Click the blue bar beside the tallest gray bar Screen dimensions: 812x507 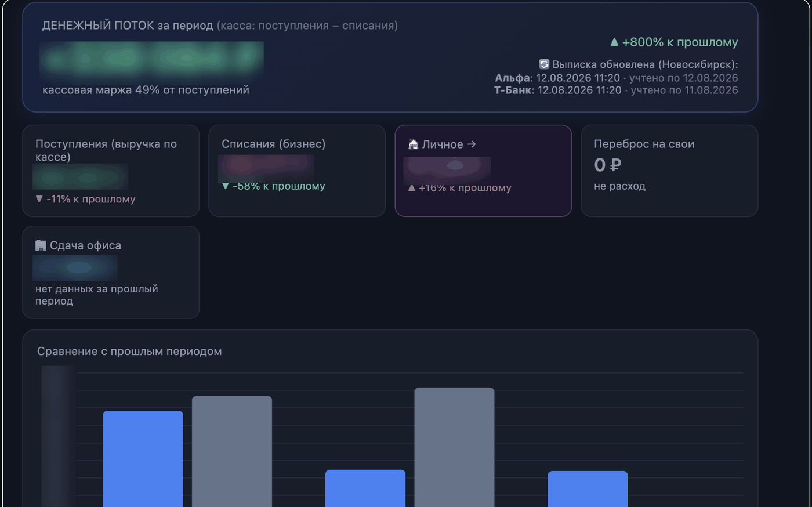click(365, 488)
